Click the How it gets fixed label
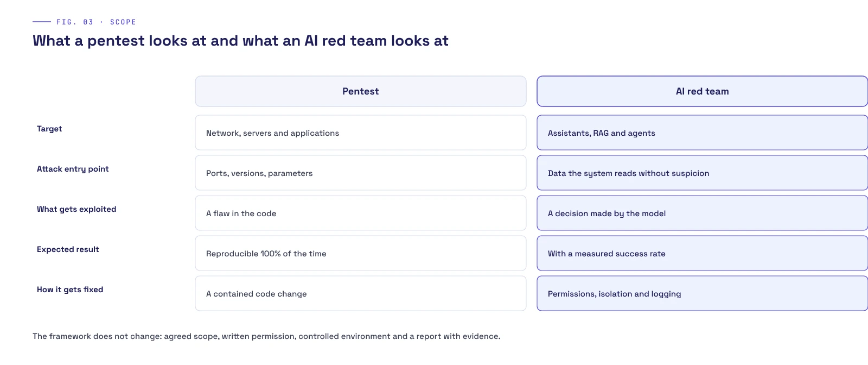This screenshot has width=868, height=365. click(70, 290)
